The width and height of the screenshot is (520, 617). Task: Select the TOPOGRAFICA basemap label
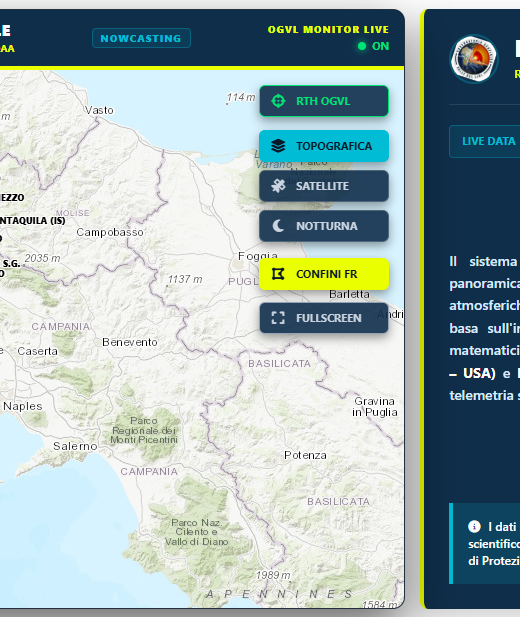334,146
